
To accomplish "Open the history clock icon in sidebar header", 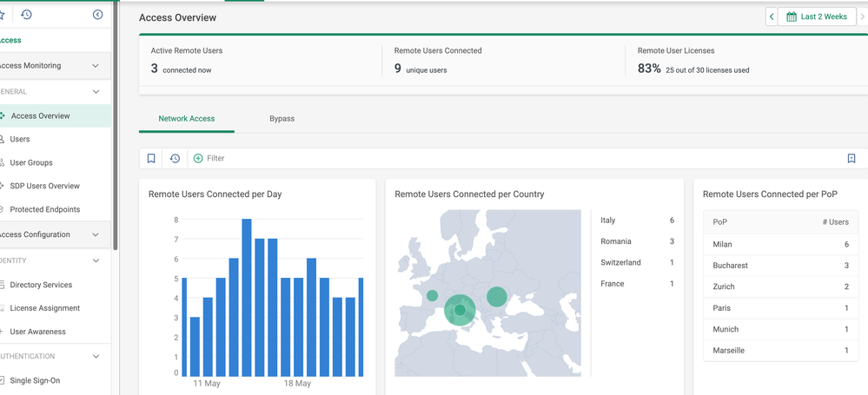I will pos(26,15).
